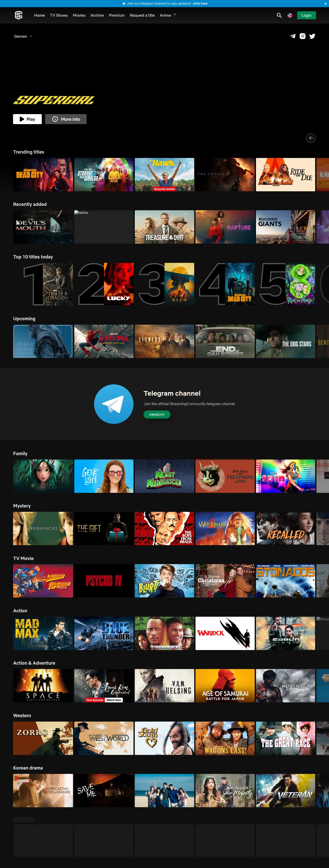Toggle trailer sound mute button
Viewport: 329px width, 868px height.
coord(311,138)
